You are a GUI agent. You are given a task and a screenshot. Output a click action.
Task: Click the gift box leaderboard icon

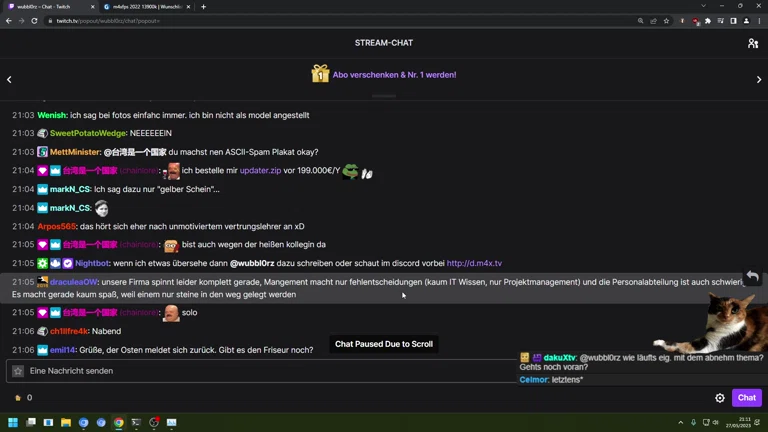[x=320, y=74]
